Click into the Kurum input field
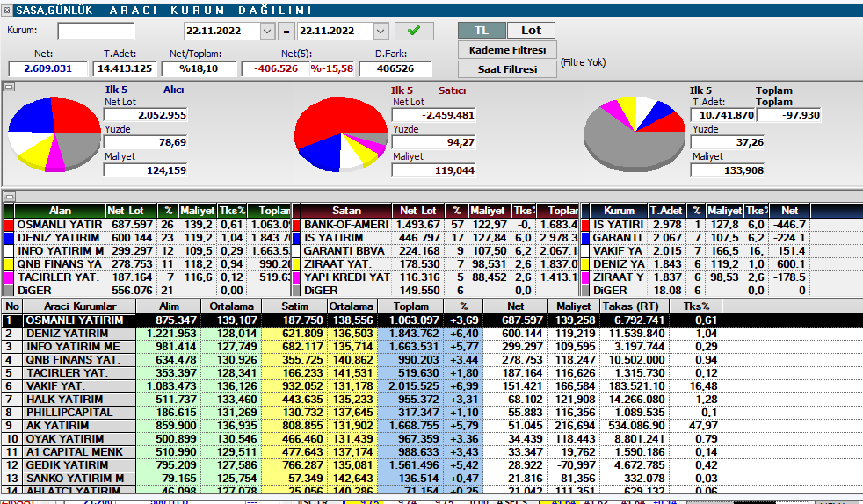This screenshot has width=863, height=504. (96, 31)
